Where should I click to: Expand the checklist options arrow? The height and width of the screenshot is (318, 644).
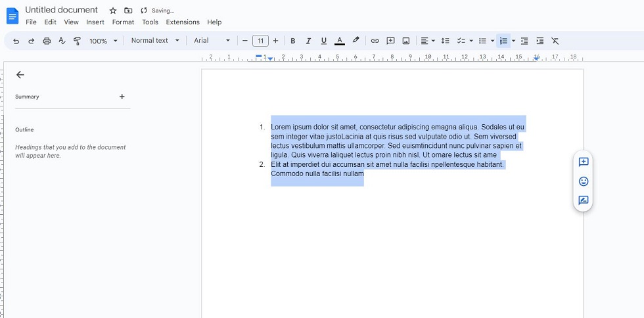471,41
